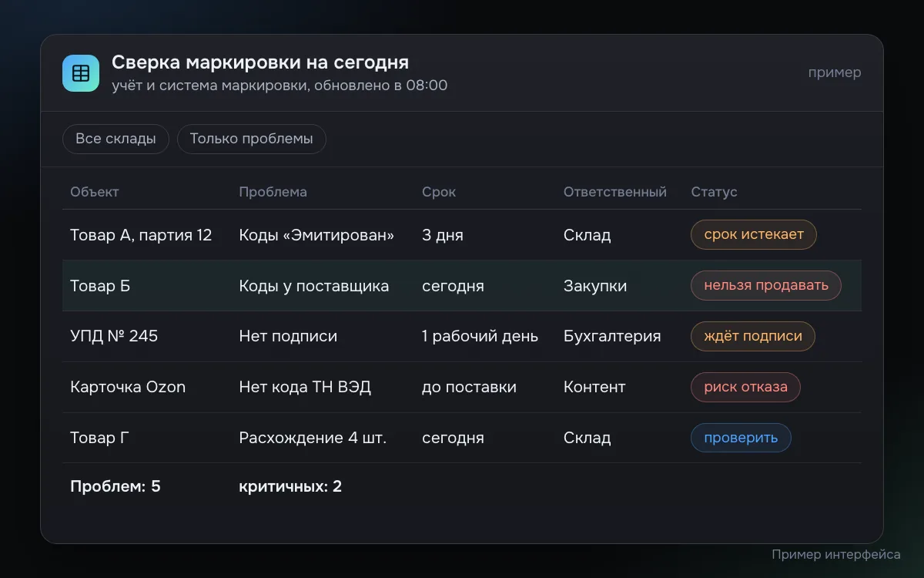Select the «Товар Б» cell
The height and width of the screenshot is (578, 924).
click(x=100, y=286)
